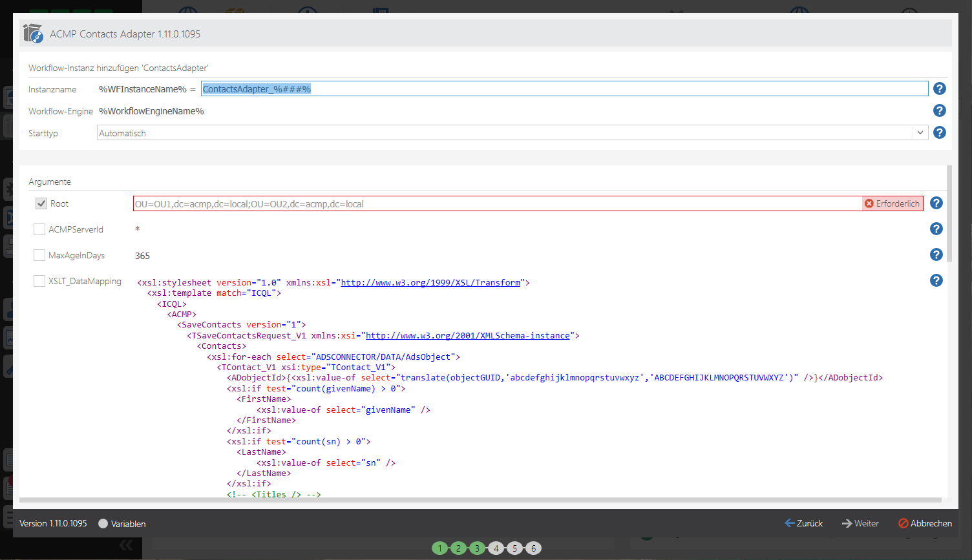Select the Variablen radio button

[103, 524]
